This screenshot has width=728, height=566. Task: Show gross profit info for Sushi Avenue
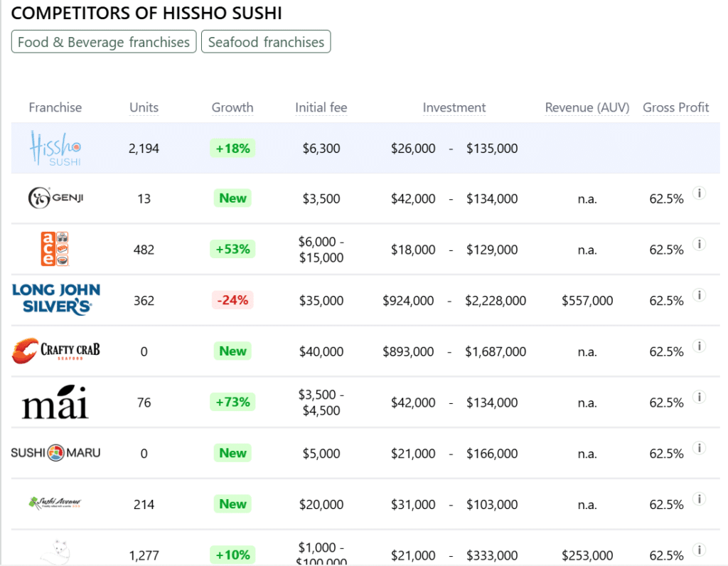pyautogui.click(x=700, y=498)
